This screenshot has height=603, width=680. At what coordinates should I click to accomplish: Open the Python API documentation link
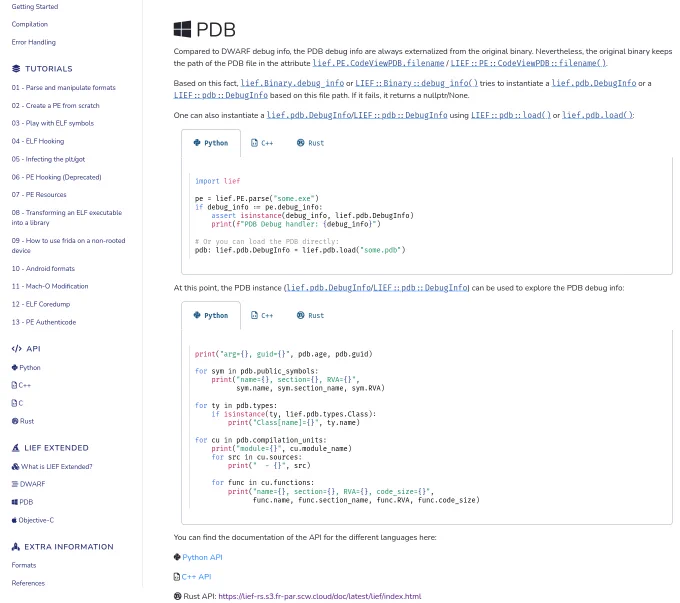click(203, 557)
